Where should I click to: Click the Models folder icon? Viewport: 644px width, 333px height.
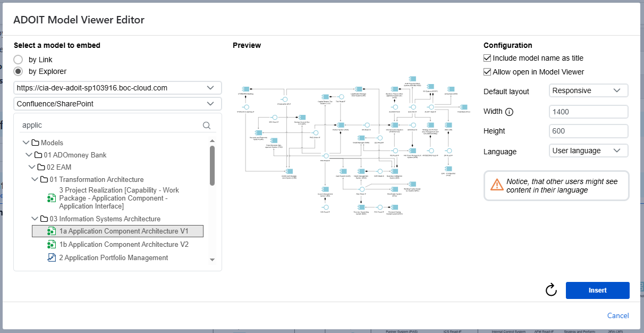[x=36, y=143]
